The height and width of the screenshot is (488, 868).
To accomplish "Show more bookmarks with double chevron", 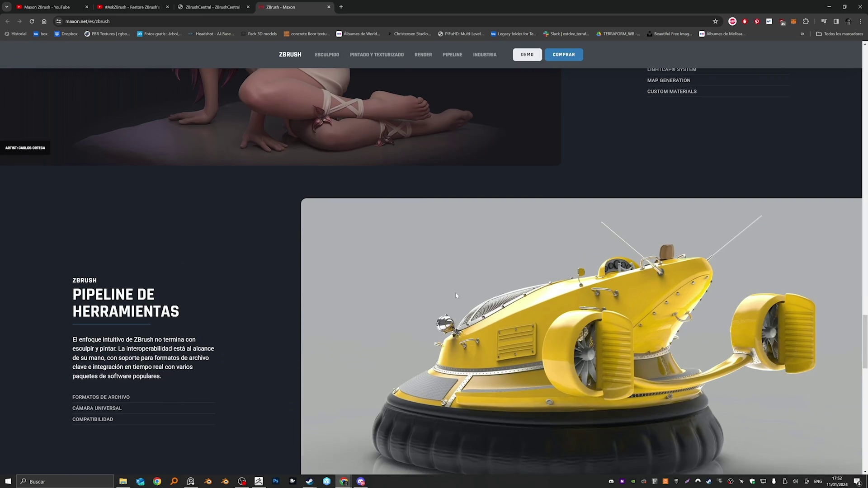I will [x=802, y=34].
